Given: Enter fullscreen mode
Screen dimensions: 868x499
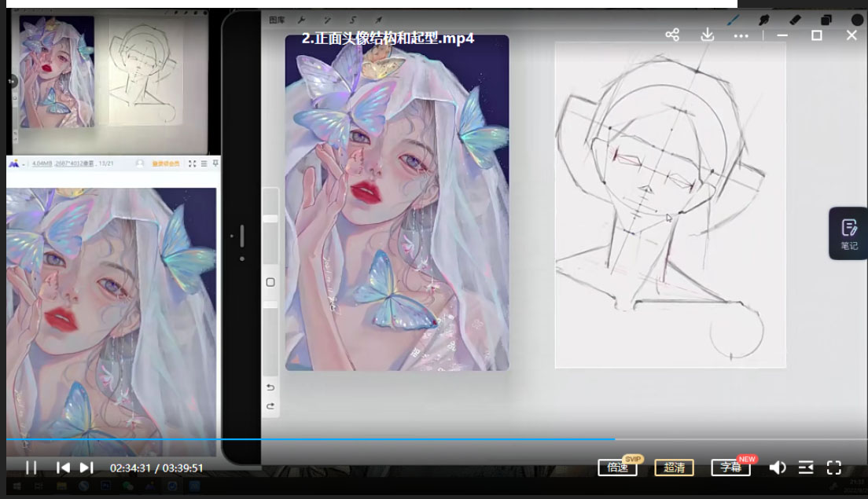Looking at the screenshot, I should tap(834, 468).
